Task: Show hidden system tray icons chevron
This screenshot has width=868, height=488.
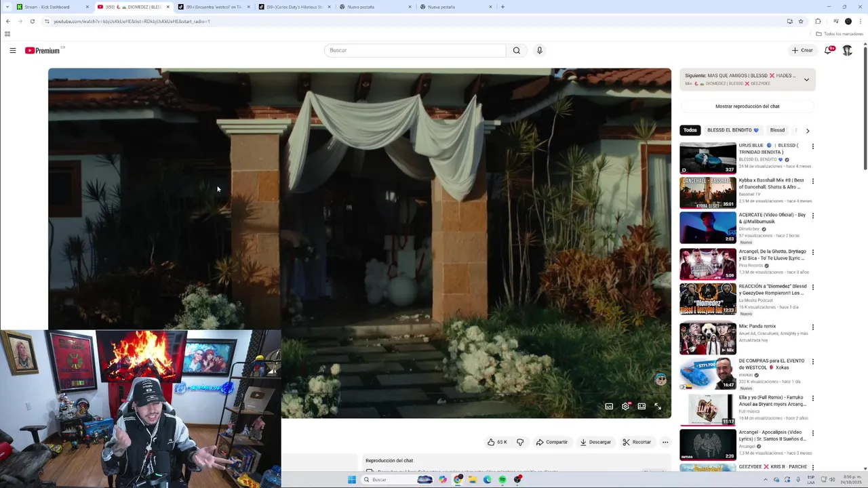Action: click(766, 480)
